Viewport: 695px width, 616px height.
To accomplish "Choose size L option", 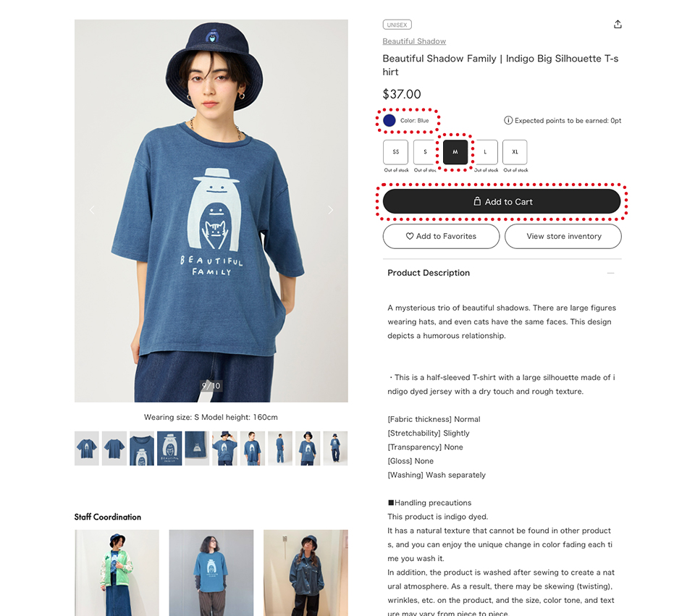I will 485,152.
